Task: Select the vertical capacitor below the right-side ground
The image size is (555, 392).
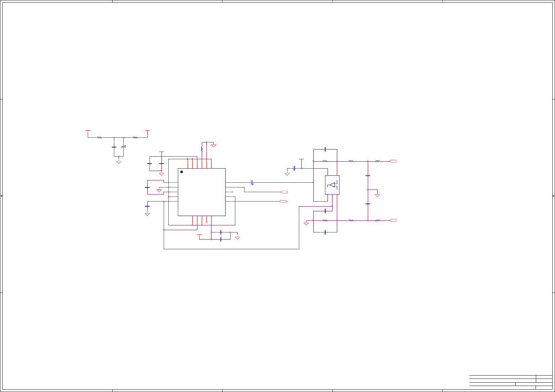Action: [x=368, y=204]
